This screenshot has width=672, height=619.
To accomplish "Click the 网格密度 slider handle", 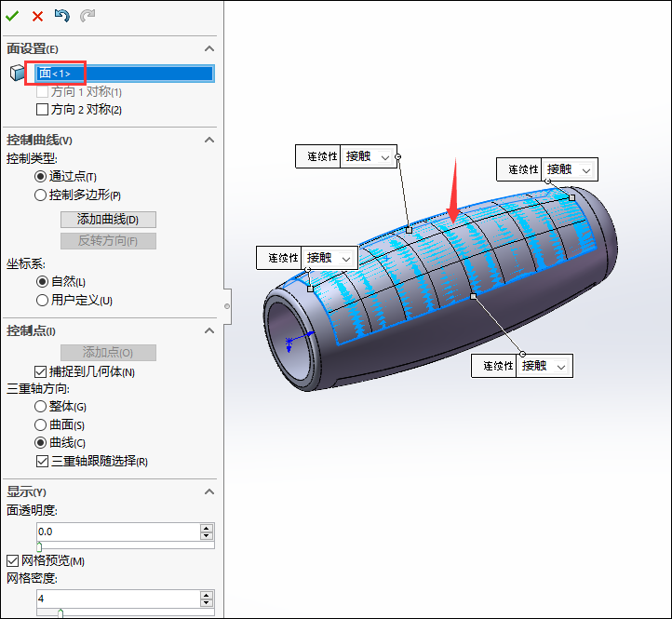I will click(x=60, y=613).
